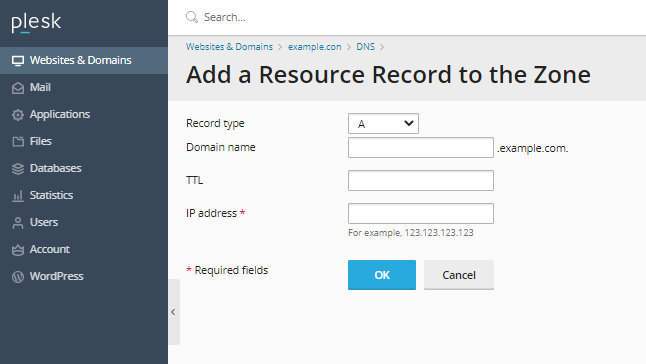This screenshot has height=364, width=646.
Task: Click the Websites & Domains monitor icon
Action: 18,61
